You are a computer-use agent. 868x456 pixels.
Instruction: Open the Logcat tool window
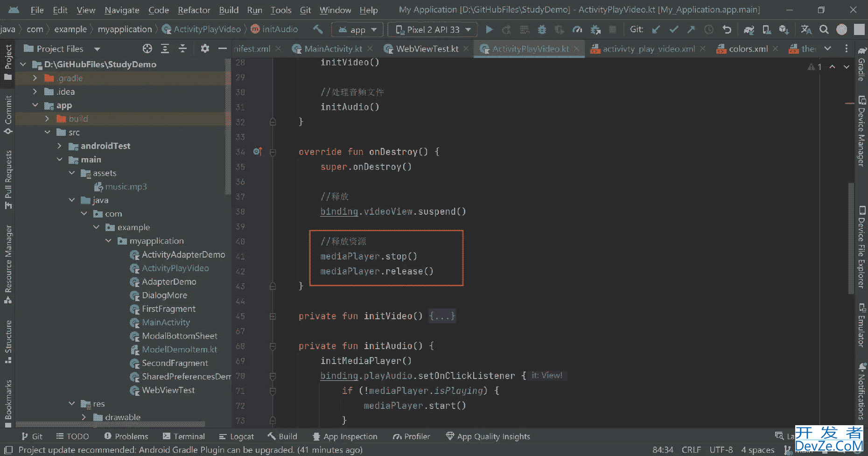(237, 436)
